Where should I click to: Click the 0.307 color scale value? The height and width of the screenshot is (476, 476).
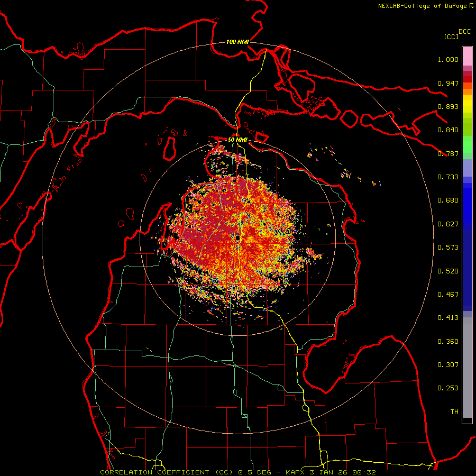coord(448,365)
